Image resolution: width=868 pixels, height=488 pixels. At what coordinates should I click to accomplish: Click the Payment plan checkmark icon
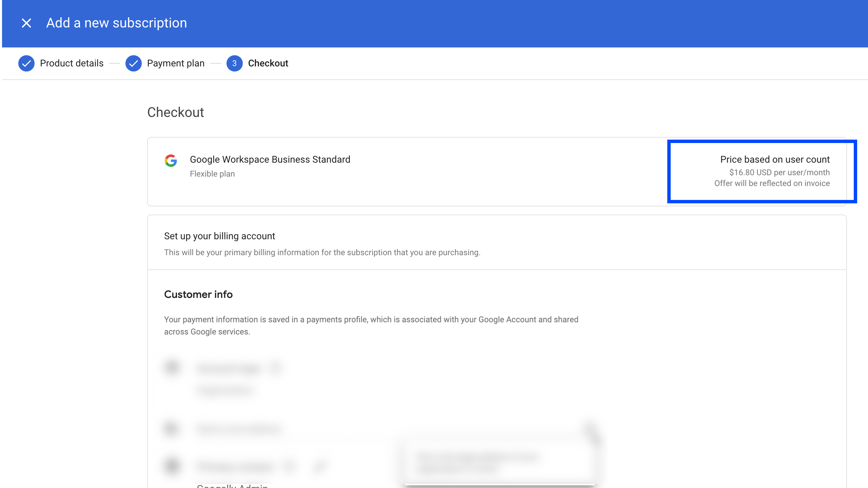[134, 63]
